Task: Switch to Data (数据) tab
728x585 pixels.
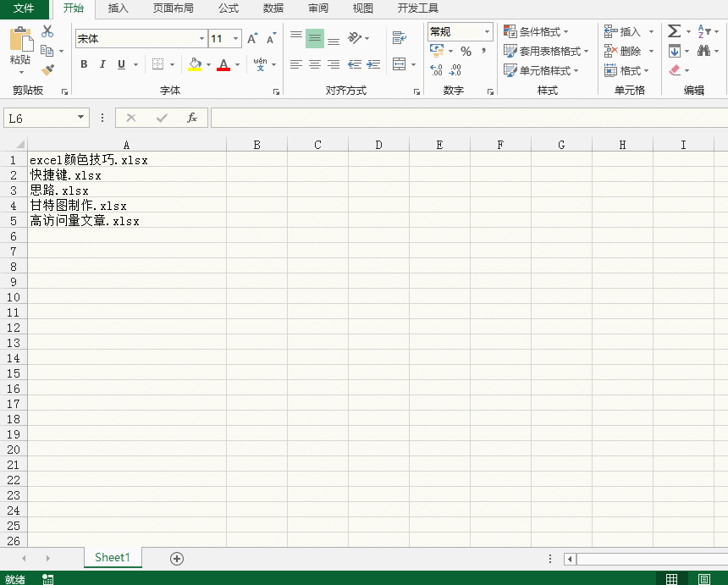Action: [x=273, y=8]
